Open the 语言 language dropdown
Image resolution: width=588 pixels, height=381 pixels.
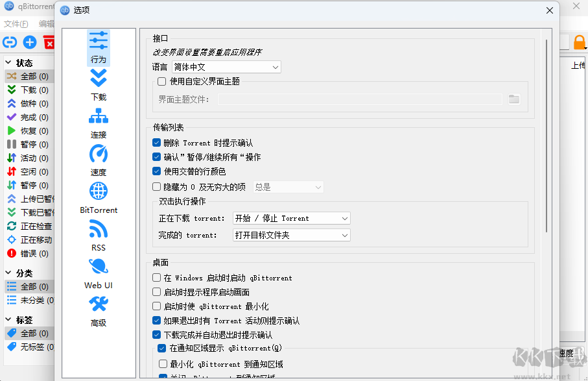tap(226, 68)
